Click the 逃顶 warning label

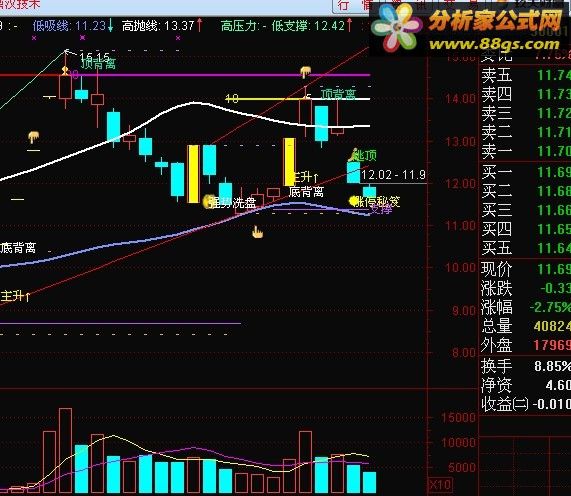click(x=365, y=156)
